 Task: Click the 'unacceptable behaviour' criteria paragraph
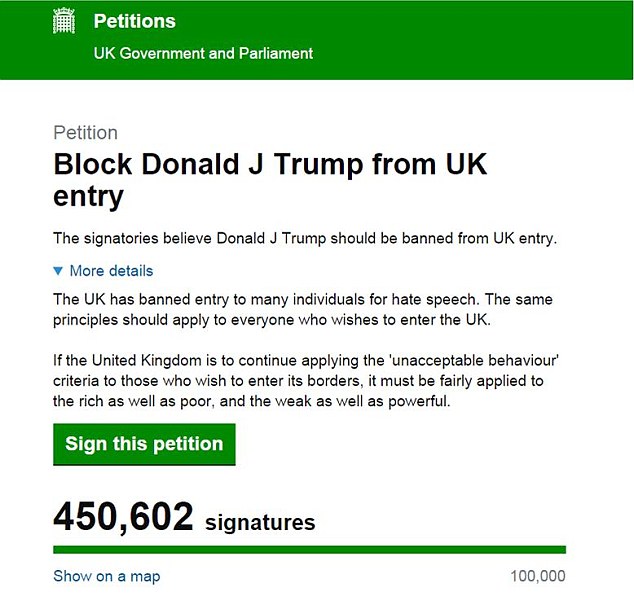tap(306, 381)
